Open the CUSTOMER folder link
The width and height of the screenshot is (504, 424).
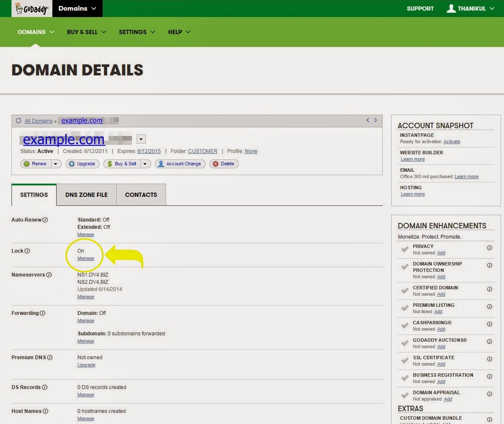click(203, 151)
